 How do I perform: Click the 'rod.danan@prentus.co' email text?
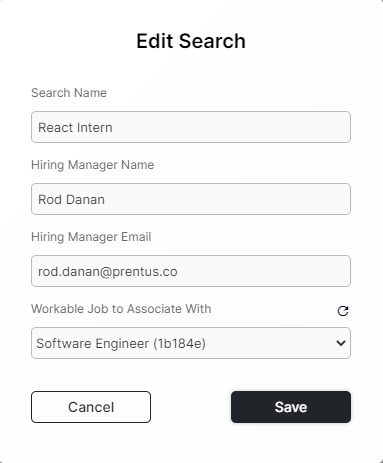click(x=108, y=272)
